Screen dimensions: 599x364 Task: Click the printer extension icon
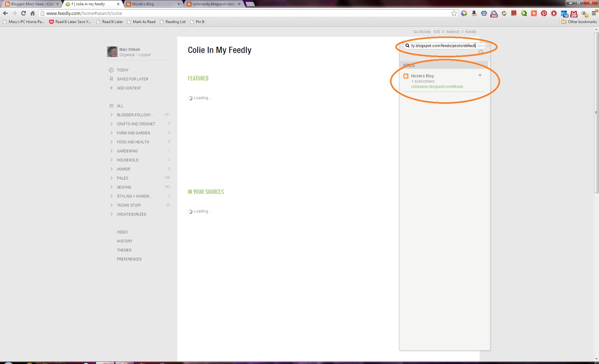click(484, 13)
